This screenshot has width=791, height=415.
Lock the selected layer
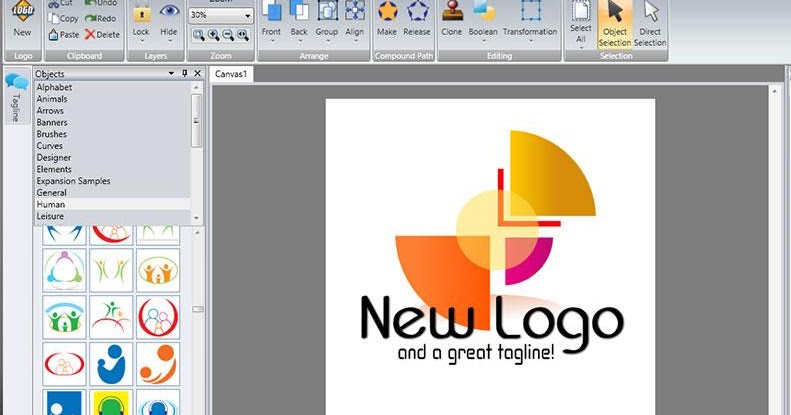(141, 21)
